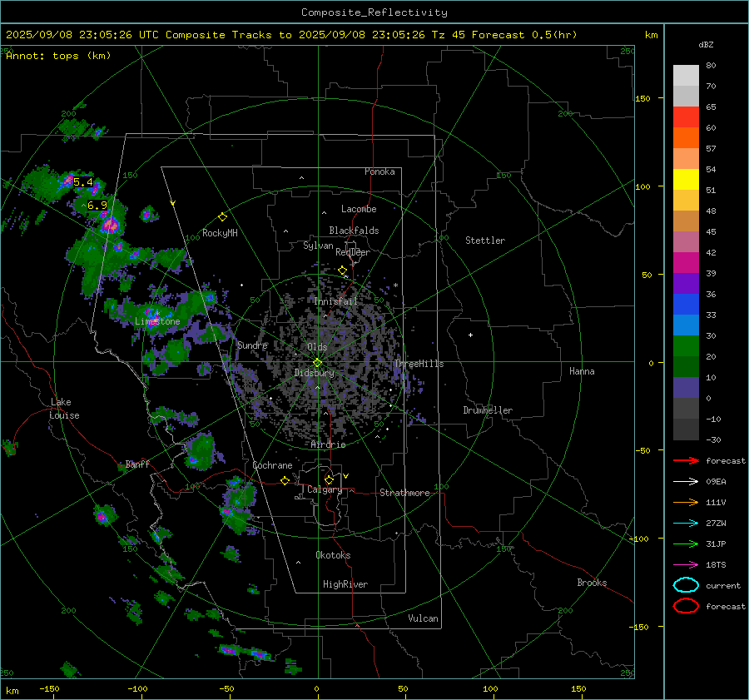749x700 pixels.
Task: Click the Annot: tops (km) label
Action: point(58,56)
